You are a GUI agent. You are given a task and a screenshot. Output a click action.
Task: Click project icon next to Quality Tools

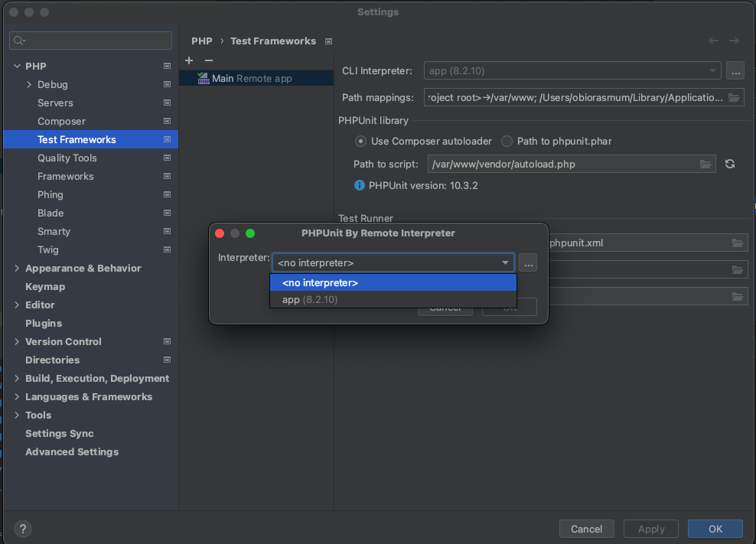pos(167,158)
